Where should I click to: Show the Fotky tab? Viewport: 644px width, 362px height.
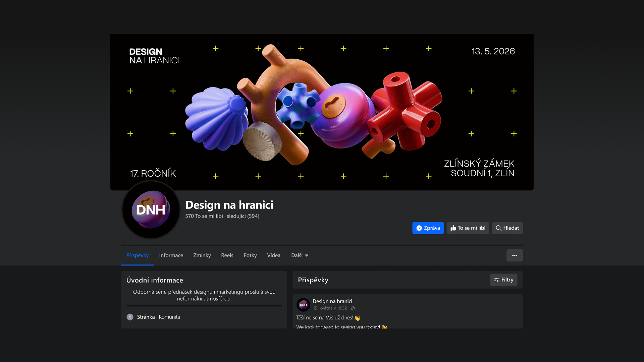250,255
